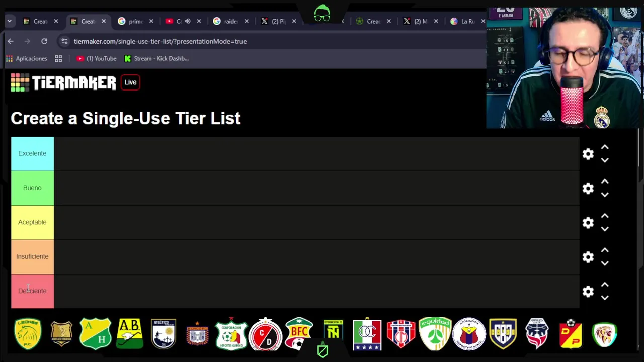644x362 pixels.
Task: Move Insuficiente tier down with arrow
Action: 605,263
